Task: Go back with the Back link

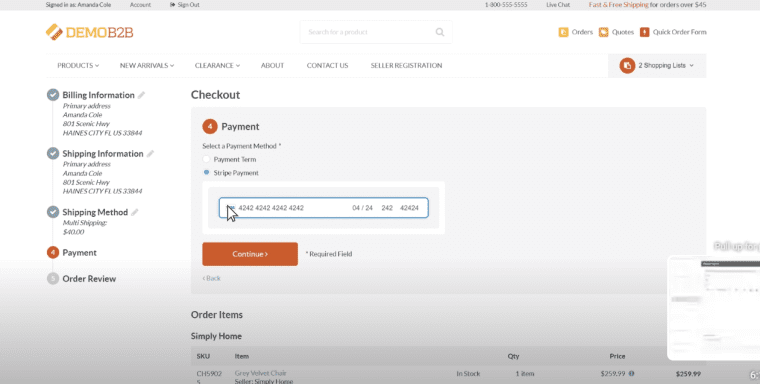Action: tap(211, 278)
